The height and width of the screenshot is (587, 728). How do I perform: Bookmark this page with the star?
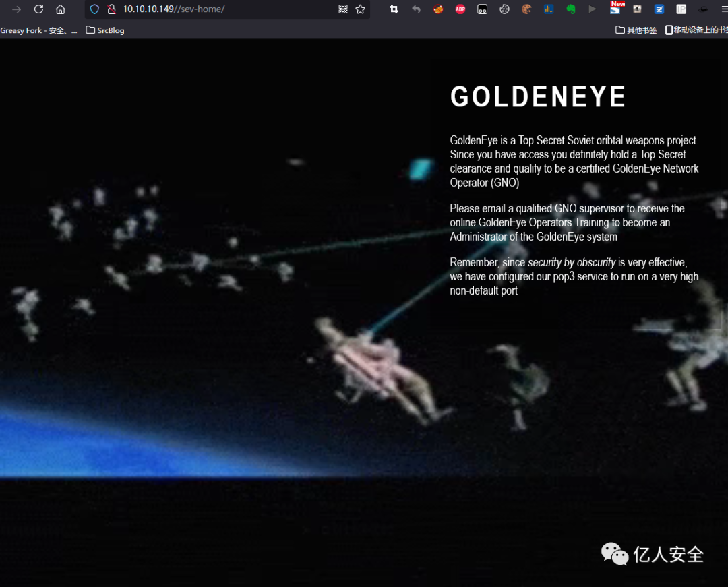click(x=360, y=9)
